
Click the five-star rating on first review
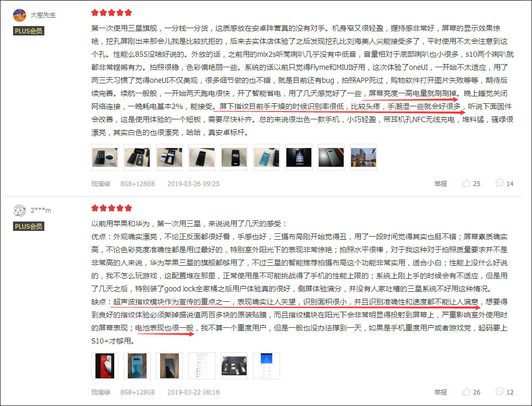(x=111, y=13)
